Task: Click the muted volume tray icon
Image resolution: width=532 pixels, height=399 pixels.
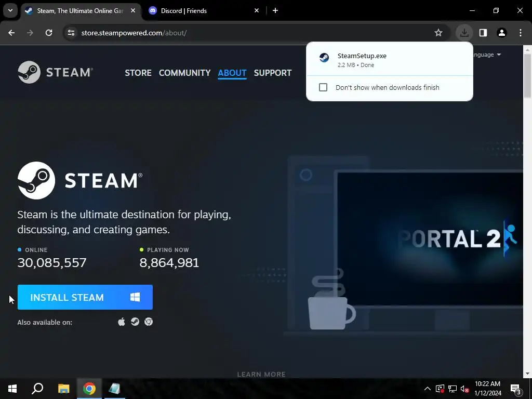Action: pos(465,389)
